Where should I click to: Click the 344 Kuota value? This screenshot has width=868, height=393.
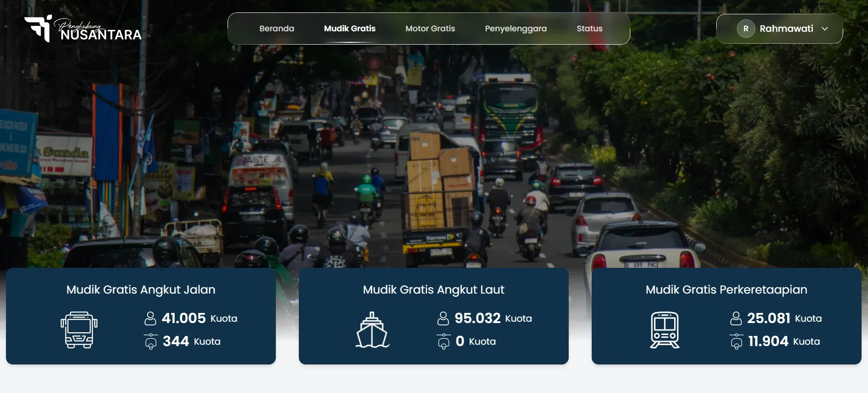pyautogui.click(x=192, y=341)
